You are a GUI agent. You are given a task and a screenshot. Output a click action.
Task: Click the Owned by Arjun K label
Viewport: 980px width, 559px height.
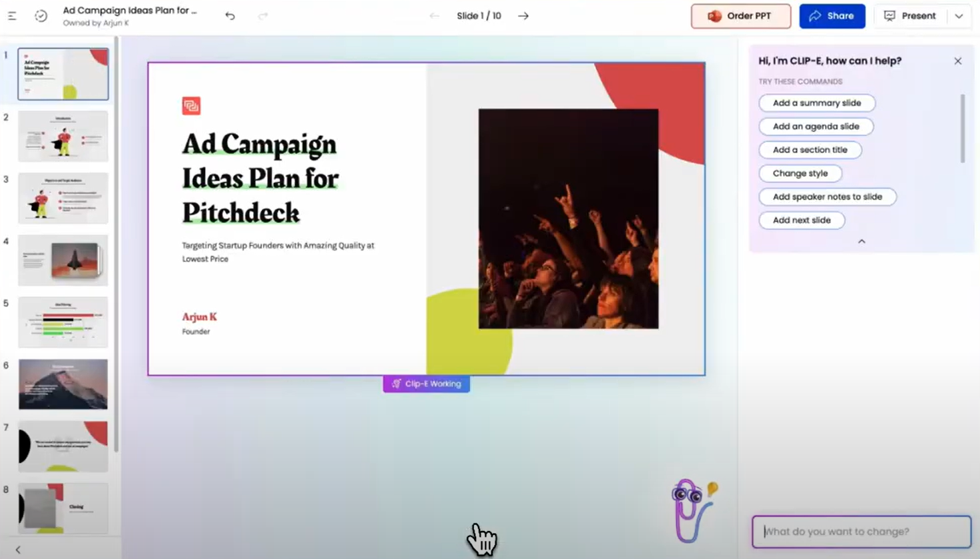(96, 23)
